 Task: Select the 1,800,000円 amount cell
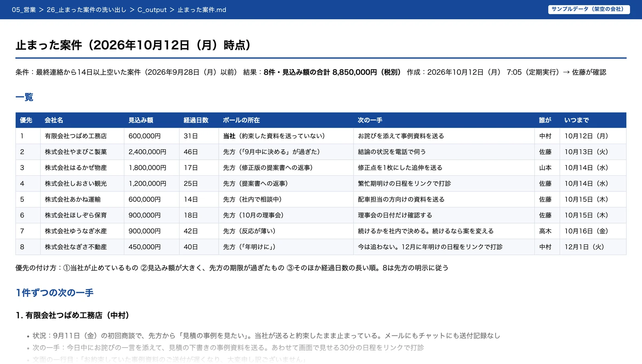coord(151,168)
